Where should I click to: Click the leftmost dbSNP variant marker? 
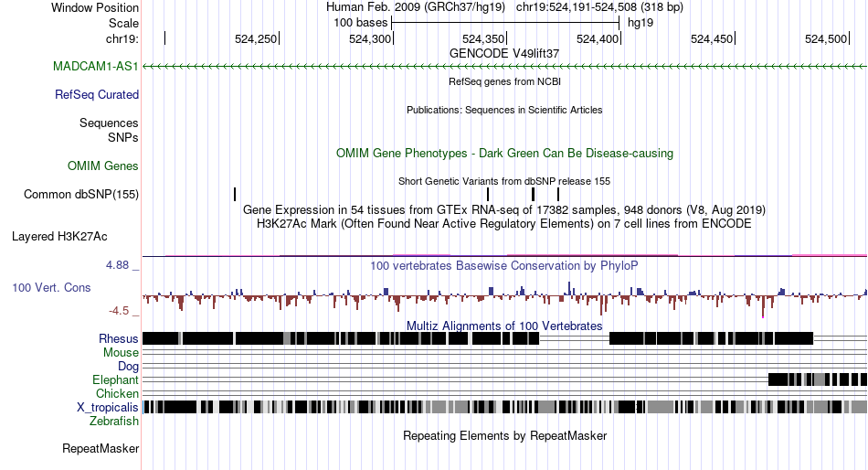[235, 195]
